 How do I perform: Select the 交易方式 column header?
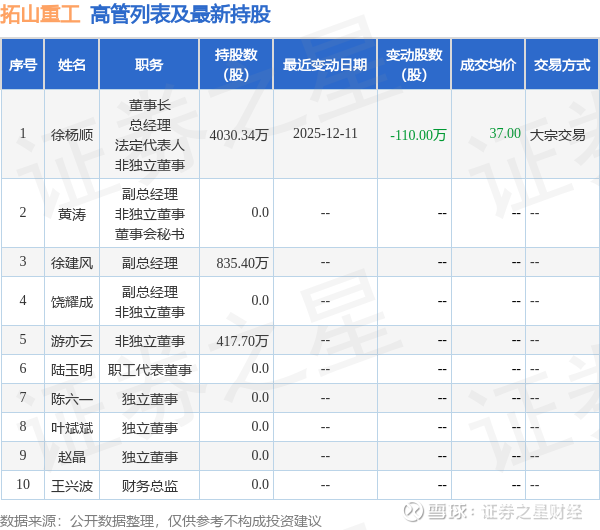[x=562, y=64]
